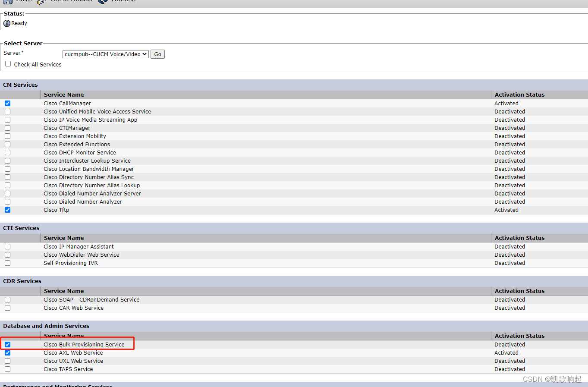Disable the Cisco AXL Web Service checkbox
The image size is (588, 387).
pyautogui.click(x=7, y=352)
